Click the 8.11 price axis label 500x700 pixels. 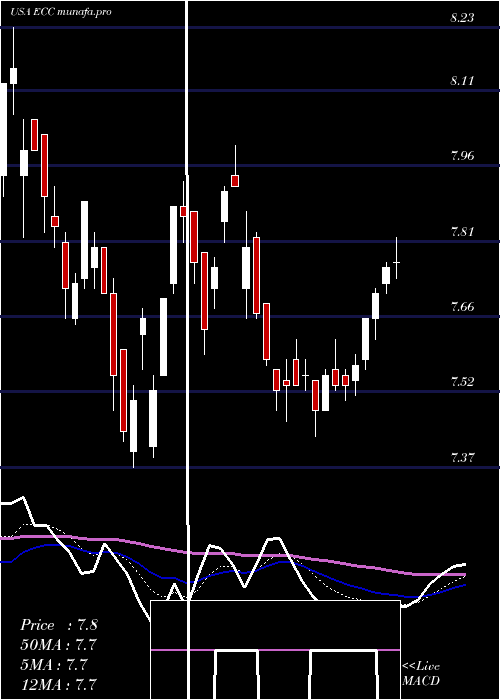461,81
